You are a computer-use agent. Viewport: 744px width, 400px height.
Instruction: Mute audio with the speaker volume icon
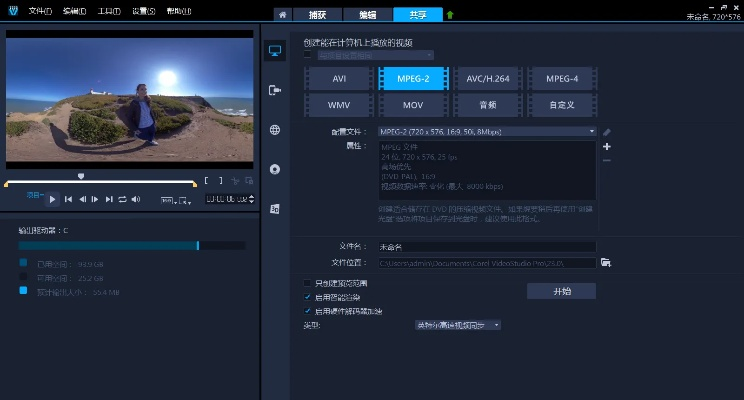point(135,199)
